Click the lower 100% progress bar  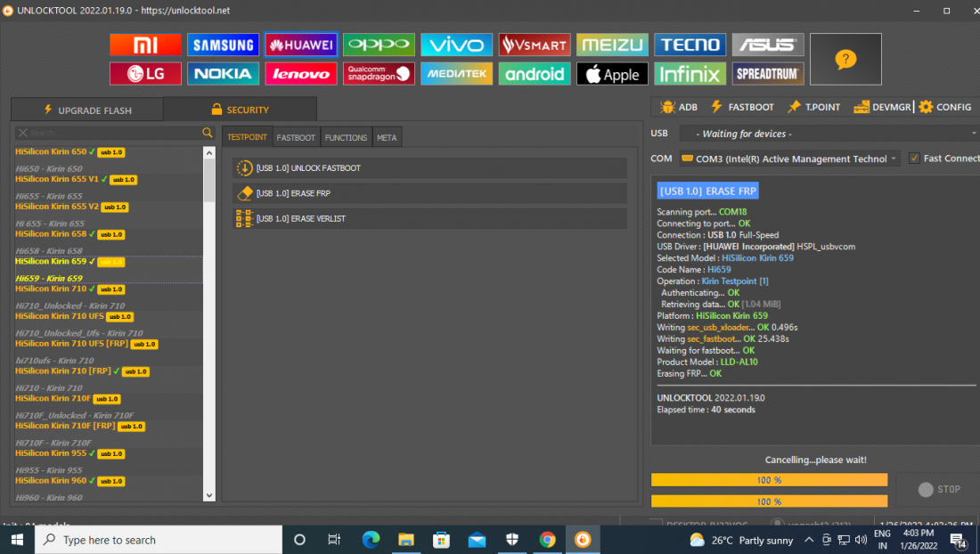pyautogui.click(x=769, y=501)
